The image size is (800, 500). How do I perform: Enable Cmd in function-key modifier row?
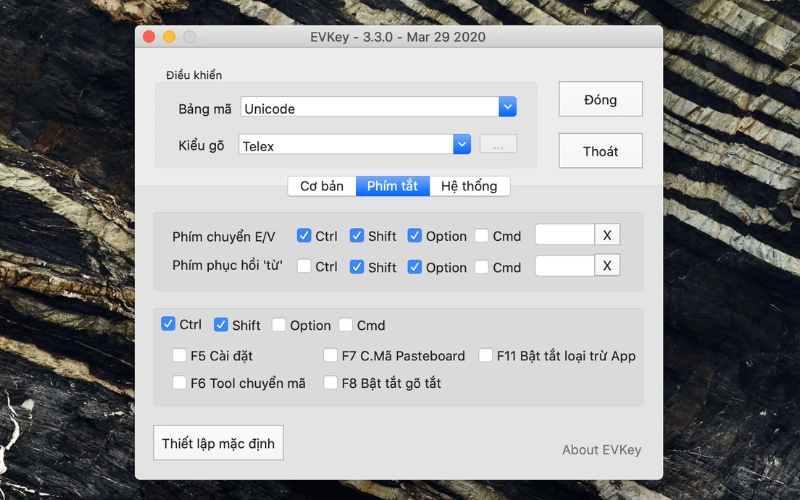(345, 324)
